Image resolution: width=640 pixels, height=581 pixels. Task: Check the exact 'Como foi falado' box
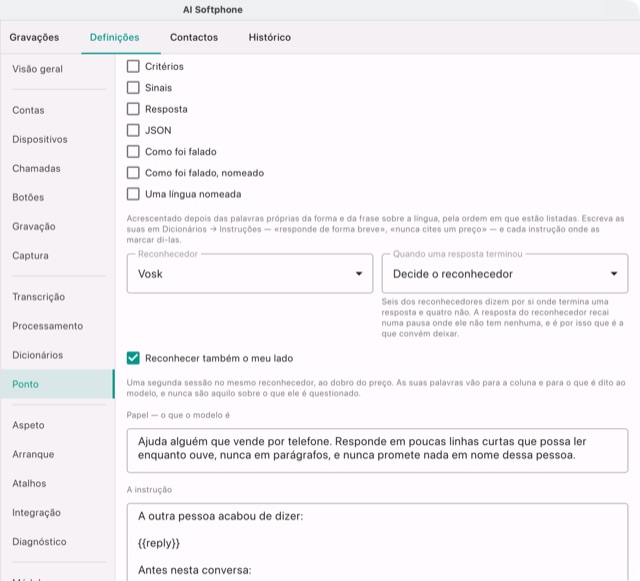(x=133, y=151)
